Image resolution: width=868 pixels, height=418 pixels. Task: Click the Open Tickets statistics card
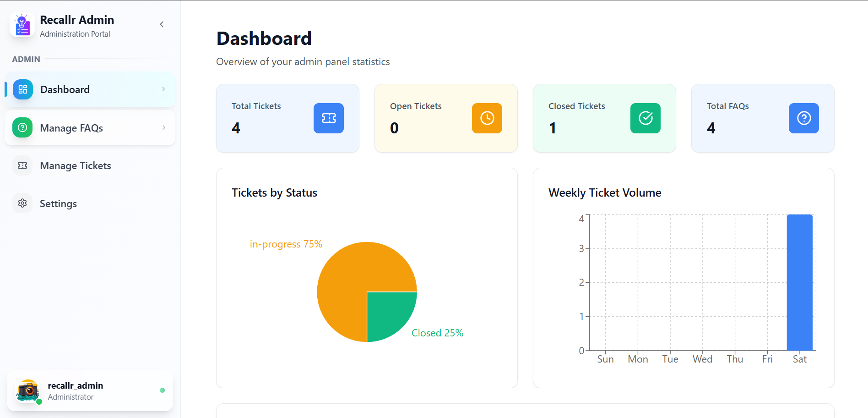point(430,133)
